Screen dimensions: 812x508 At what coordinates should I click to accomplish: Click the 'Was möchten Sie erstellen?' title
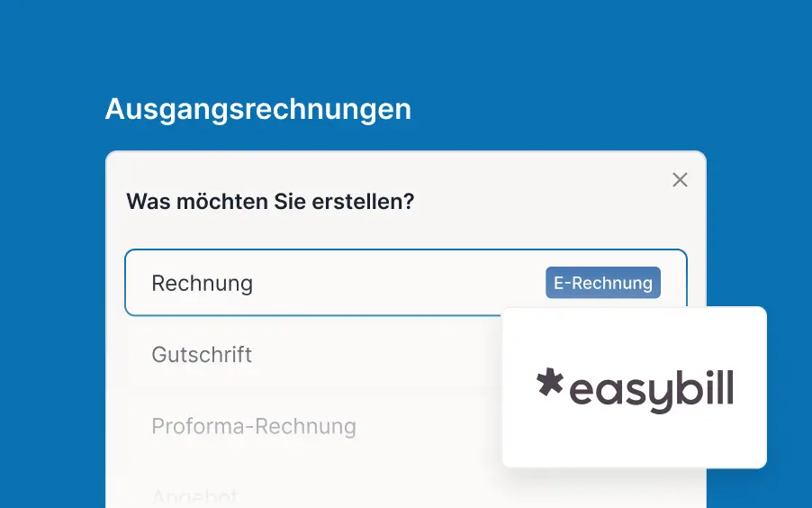point(270,201)
